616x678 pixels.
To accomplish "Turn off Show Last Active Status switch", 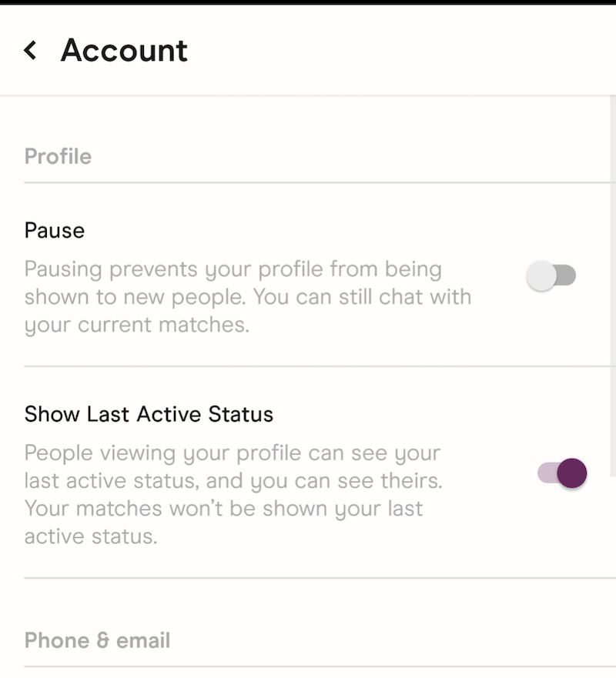I will pyautogui.click(x=562, y=473).
